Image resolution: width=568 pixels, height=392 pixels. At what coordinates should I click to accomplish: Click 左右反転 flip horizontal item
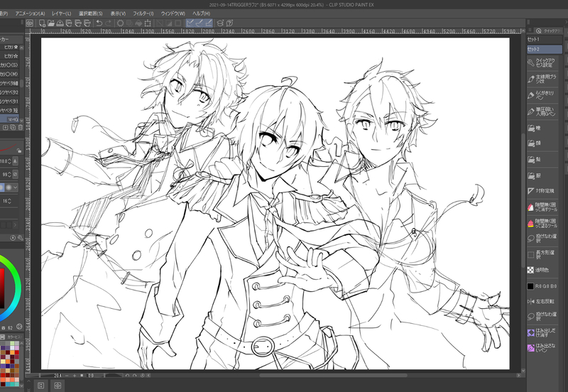[542, 301]
